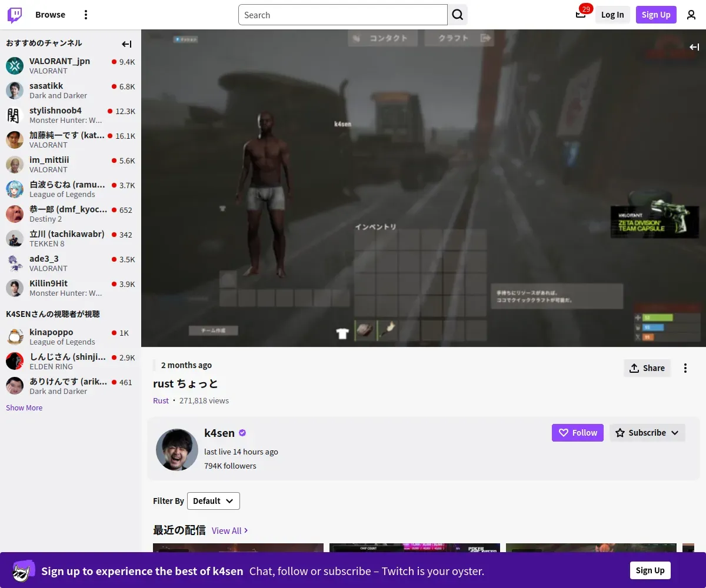Open more options next to Share

click(685, 368)
